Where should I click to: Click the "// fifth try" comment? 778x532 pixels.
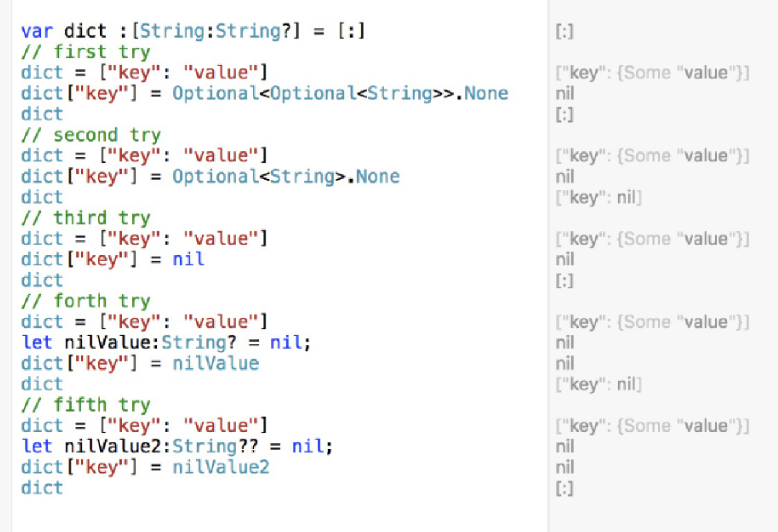click(86, 405)
